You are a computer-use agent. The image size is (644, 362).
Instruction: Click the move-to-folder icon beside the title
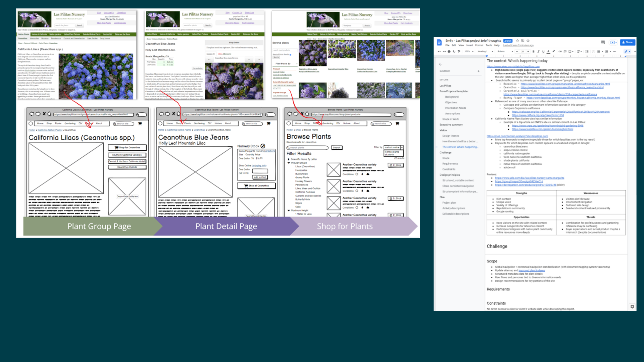click(523, 41)
